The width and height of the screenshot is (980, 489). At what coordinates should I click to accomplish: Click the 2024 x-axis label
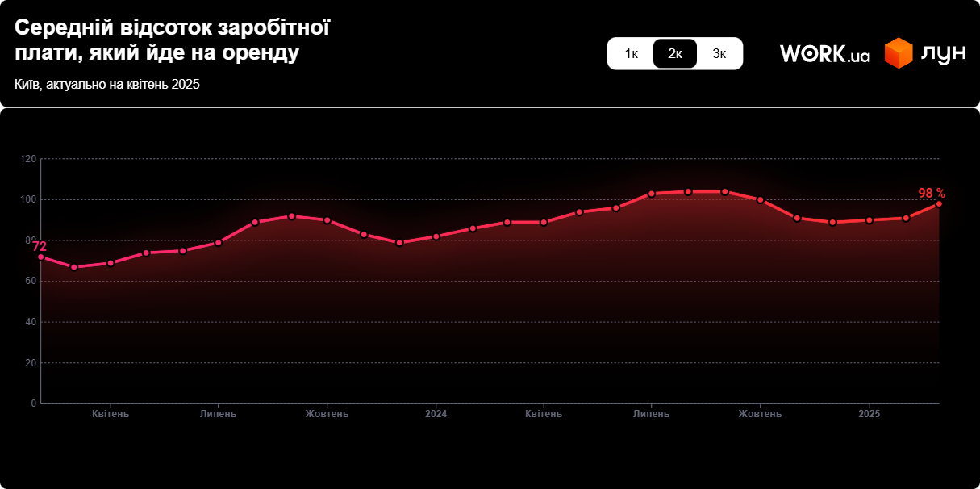436,414
